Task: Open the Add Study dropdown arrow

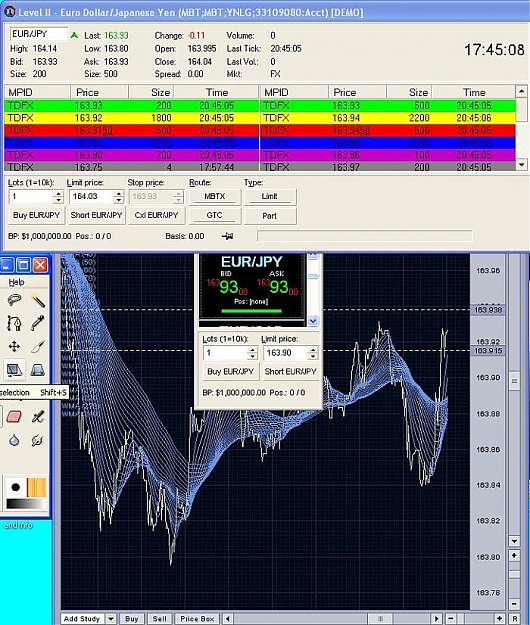Action: tap(111, 619)
